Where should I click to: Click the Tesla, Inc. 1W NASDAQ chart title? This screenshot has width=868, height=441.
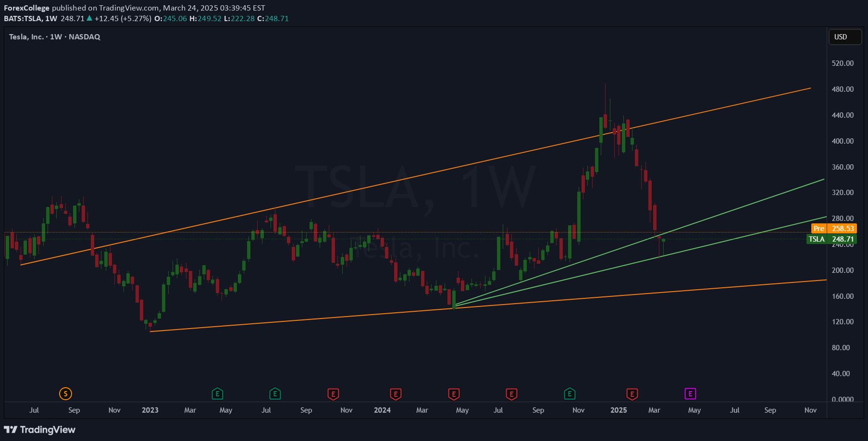coord(55,37)
